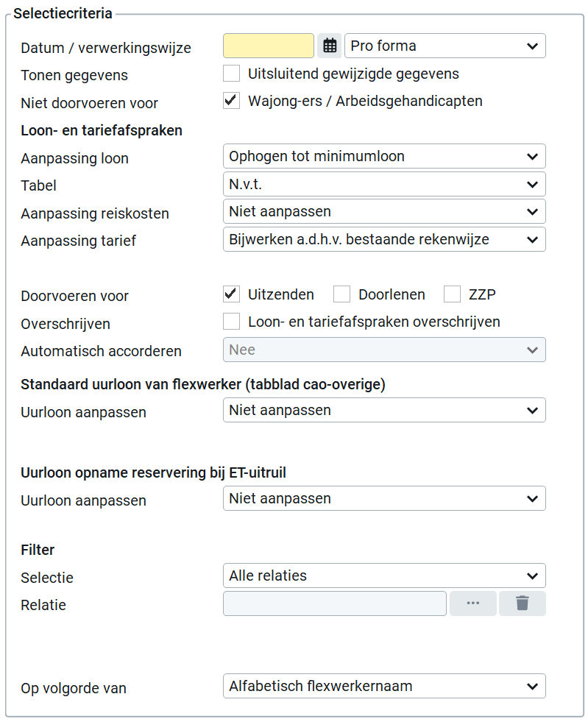Viewport: 588px width, 719px height.
Task: Open the Pro forma verwerkingswijze dropdown
Action: click(x=444, y=46)
